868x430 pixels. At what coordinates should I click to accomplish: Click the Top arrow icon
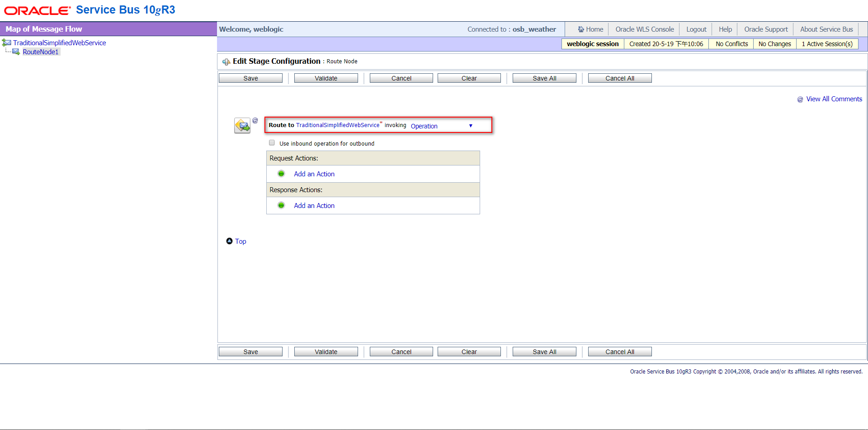[x=229, y=241]
